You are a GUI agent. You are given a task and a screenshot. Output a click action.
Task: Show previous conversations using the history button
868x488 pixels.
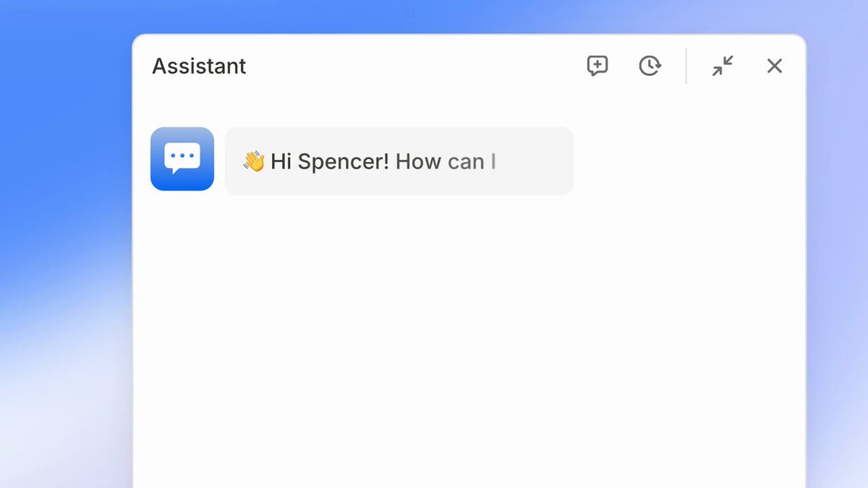pyautogui.click(x=650, y=66)
